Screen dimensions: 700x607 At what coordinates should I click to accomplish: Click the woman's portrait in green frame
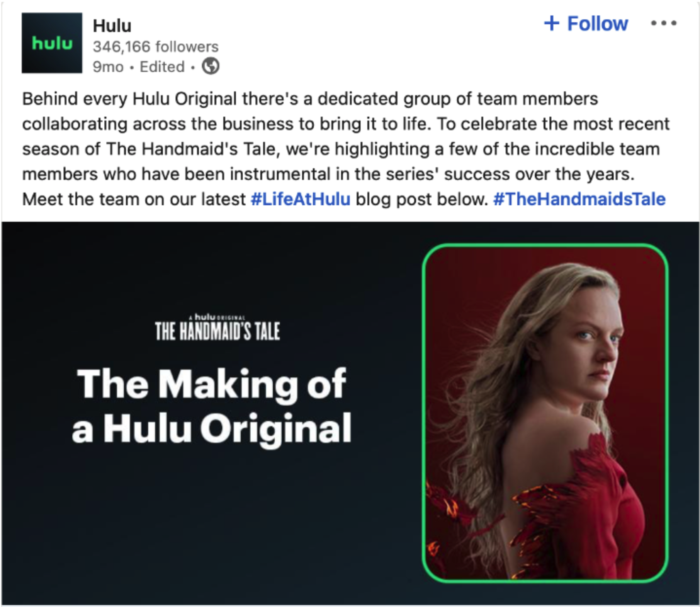point(545,413)
